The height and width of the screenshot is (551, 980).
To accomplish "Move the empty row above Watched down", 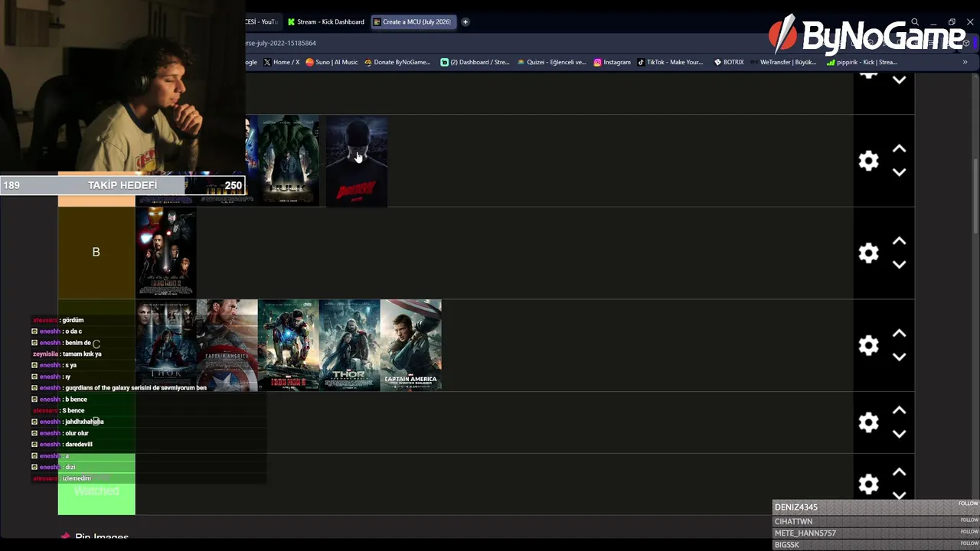I will pos(900,434).
